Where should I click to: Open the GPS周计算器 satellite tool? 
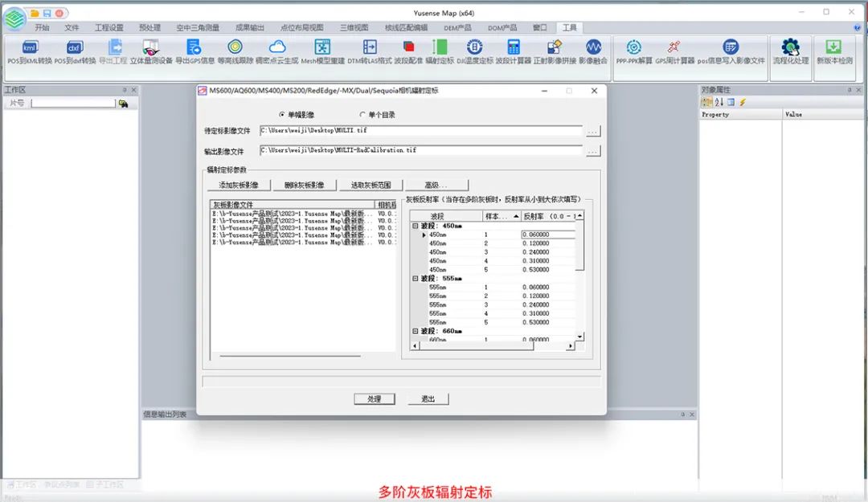[674, 48]
